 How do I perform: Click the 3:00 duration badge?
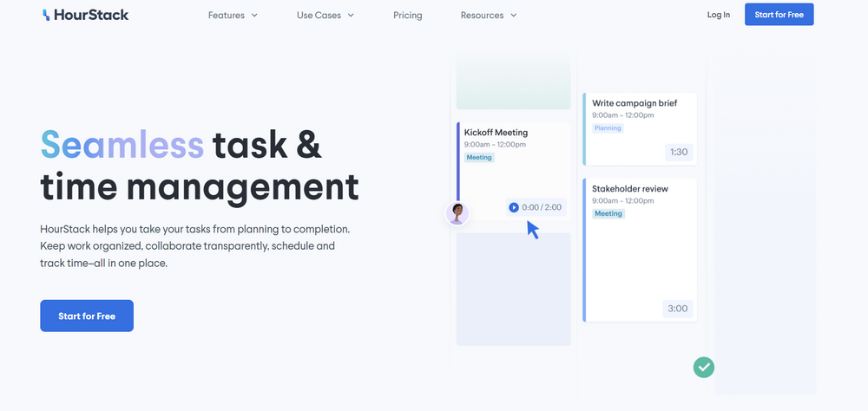[x=678, y=309]
